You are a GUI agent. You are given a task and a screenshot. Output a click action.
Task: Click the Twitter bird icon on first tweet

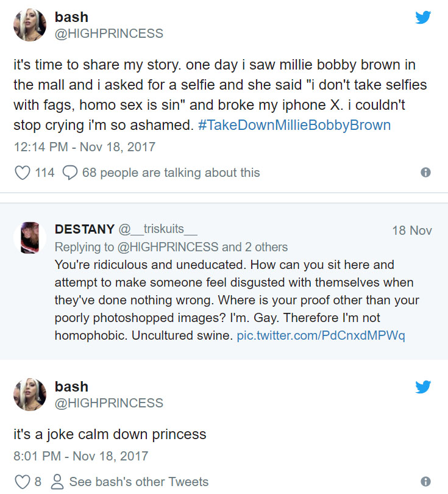pyautogui.click(x=423, y=18)
